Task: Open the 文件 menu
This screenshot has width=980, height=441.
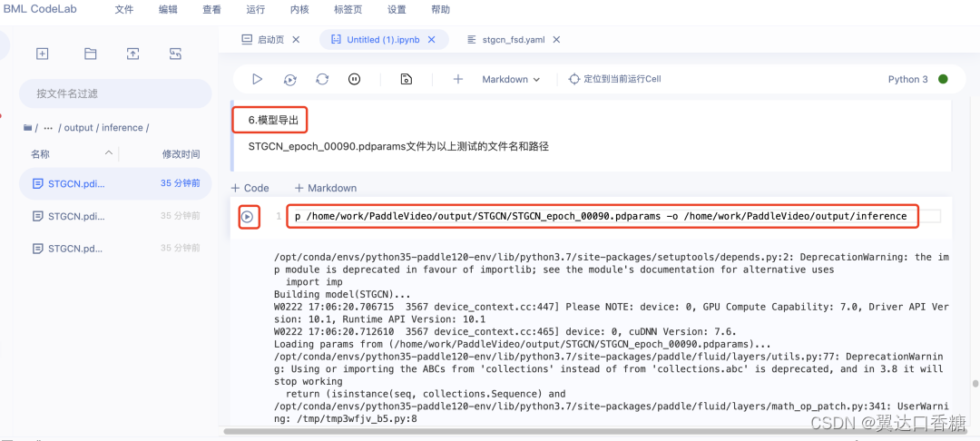Action: 124,10
